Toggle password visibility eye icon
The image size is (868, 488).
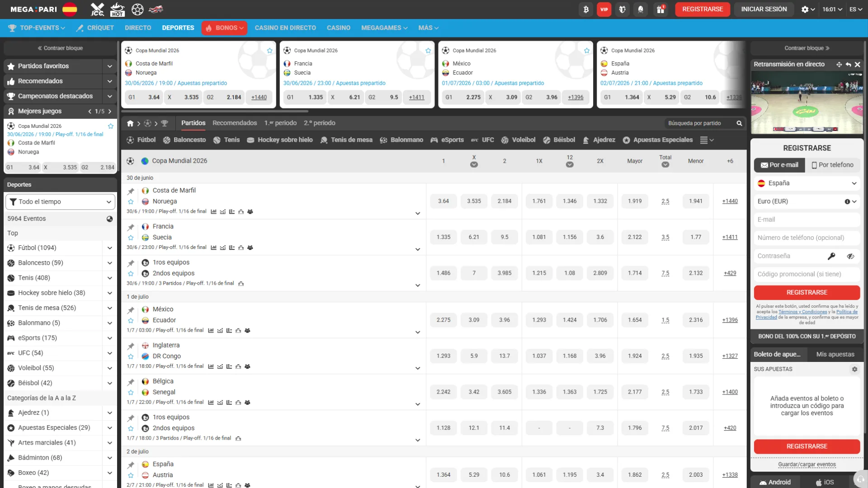850,256
